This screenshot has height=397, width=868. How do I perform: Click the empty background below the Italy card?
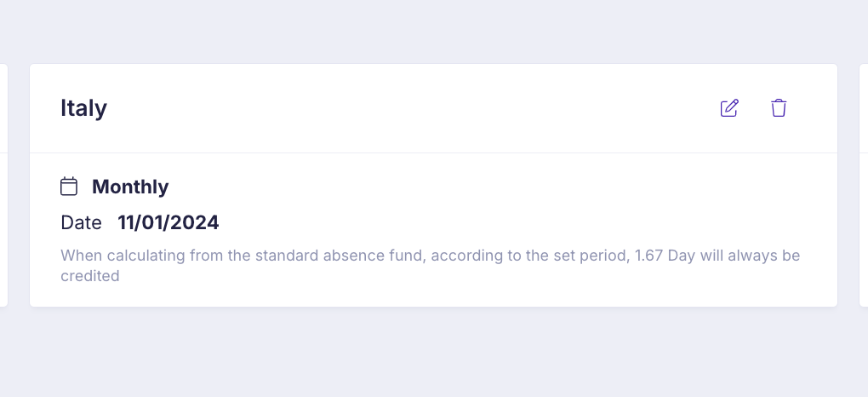pyautogui.click(x=433, y=352)
